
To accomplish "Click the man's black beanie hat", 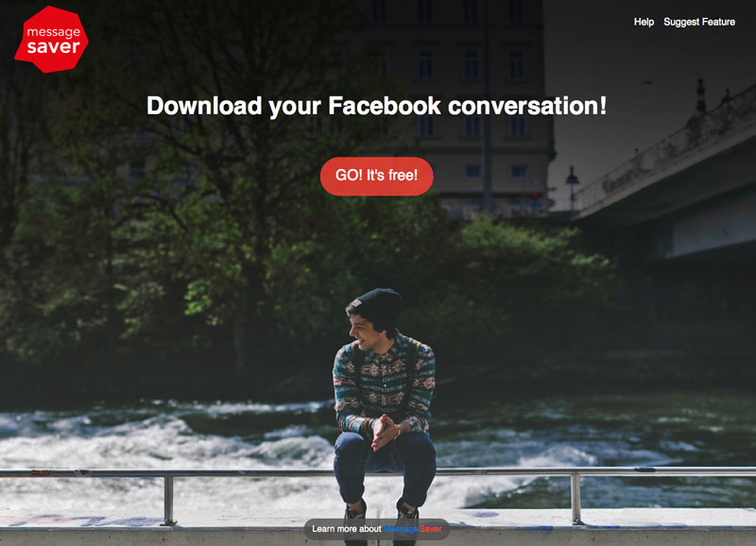I will 377,306.
